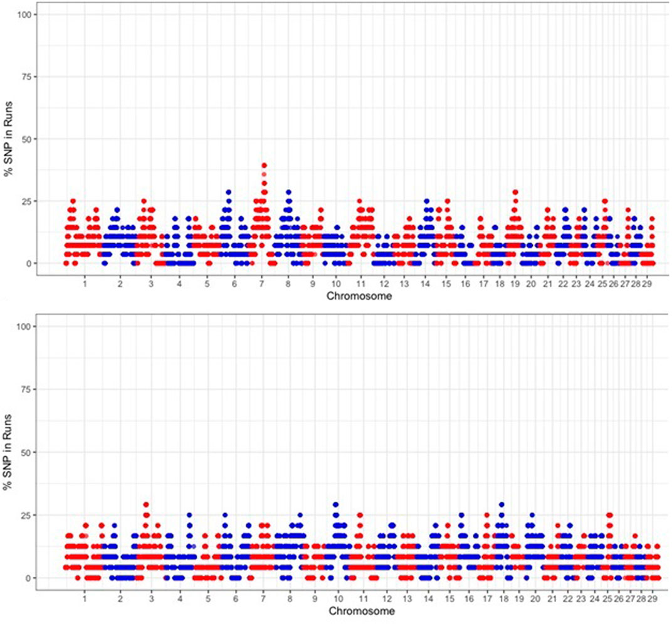Pick chromosome 8 label in lower plot

pos(290,598)
